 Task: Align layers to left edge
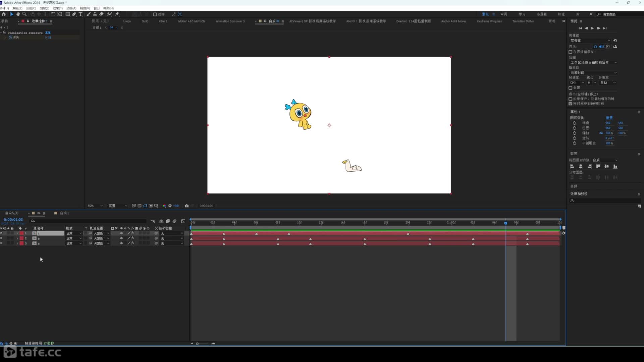click(x=572, y=167)
